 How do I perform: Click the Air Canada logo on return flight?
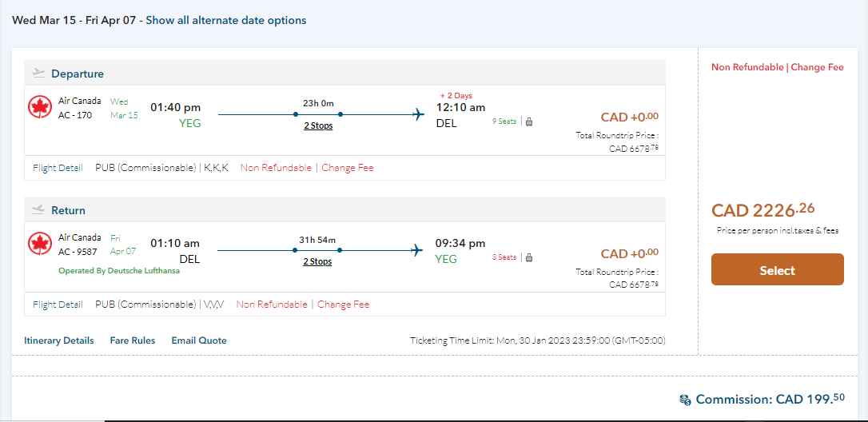click(x=39, y=243)
